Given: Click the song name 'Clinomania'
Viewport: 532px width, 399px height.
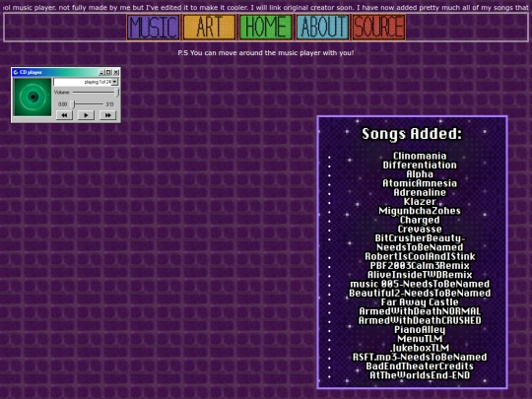Looking at the screenshot, I should 420,156.
